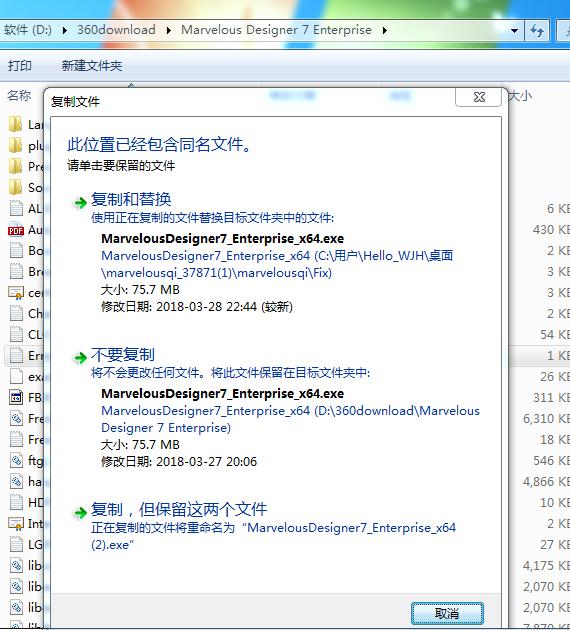Select the file icon starting with Ch
The image size is (570, 630).
tap(16, 313)
